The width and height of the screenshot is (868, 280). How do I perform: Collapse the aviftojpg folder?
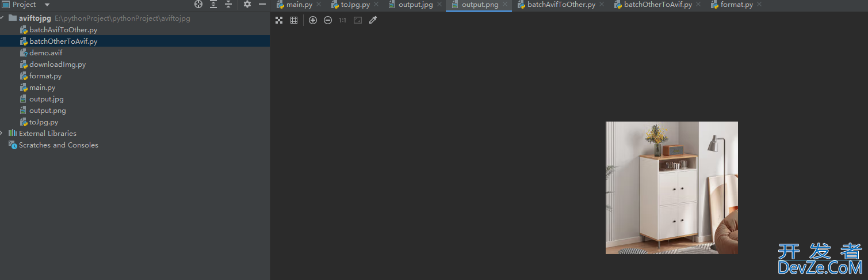point(2,18)
